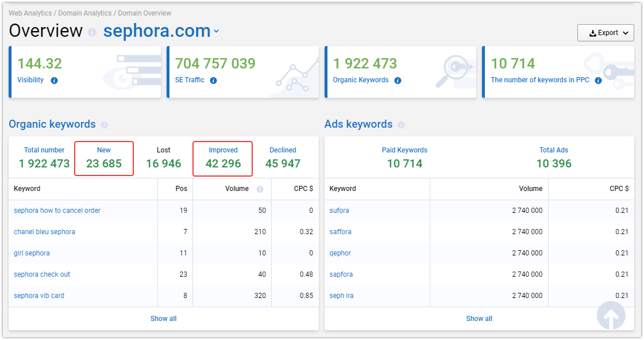Click the scroll-to-top arrow button

[x=611, y=316]
